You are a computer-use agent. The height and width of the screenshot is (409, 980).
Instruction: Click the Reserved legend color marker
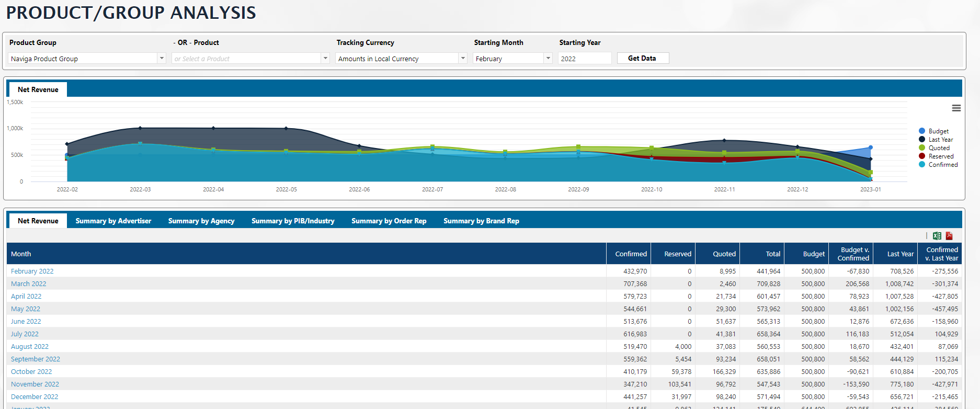[x=922, y=156]
